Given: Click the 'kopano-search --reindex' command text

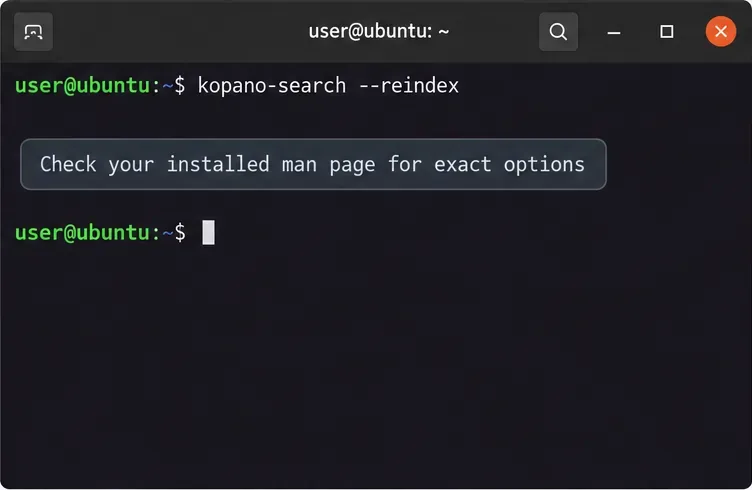Looking at the screenshot, I should point(328,86).
